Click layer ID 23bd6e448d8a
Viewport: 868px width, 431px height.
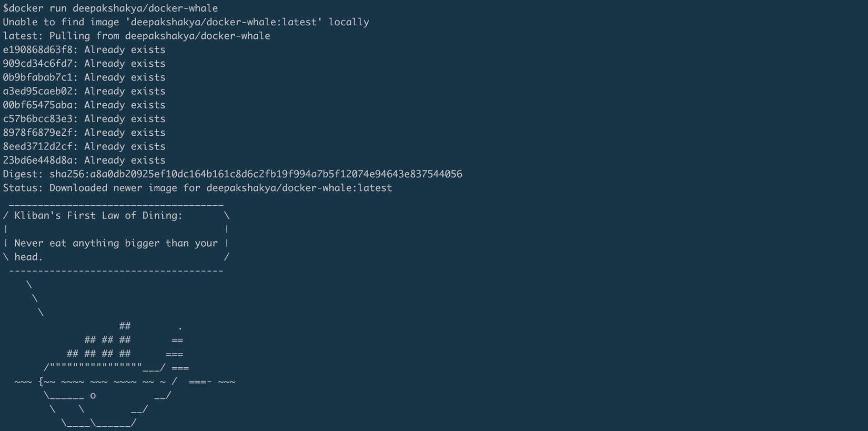[39, 160]
